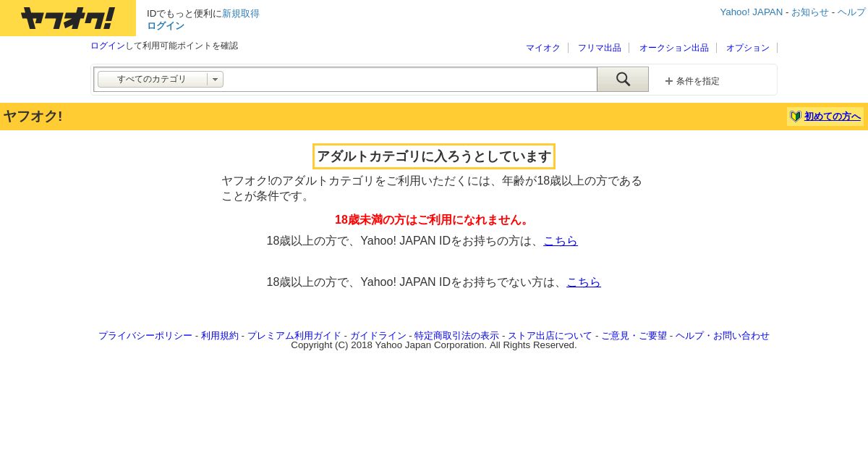868x456 pixels.
Task: Click the ヤフオク! logo in the header
Action: (68, 18)
